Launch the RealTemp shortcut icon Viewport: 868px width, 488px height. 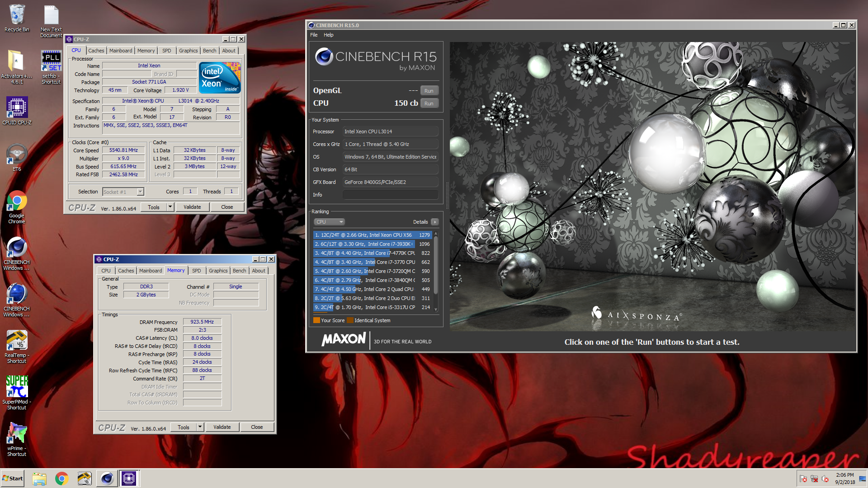(17, 347)
